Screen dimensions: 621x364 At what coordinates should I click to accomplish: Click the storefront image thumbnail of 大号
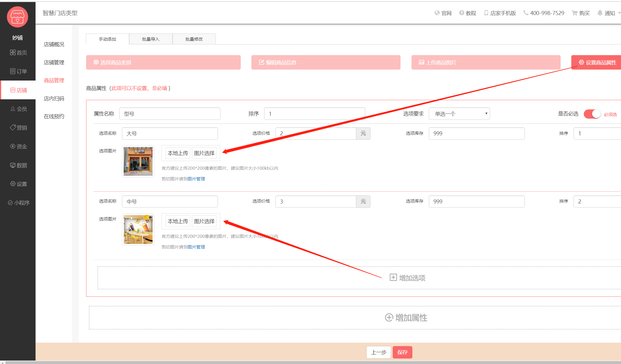point(138,161)
